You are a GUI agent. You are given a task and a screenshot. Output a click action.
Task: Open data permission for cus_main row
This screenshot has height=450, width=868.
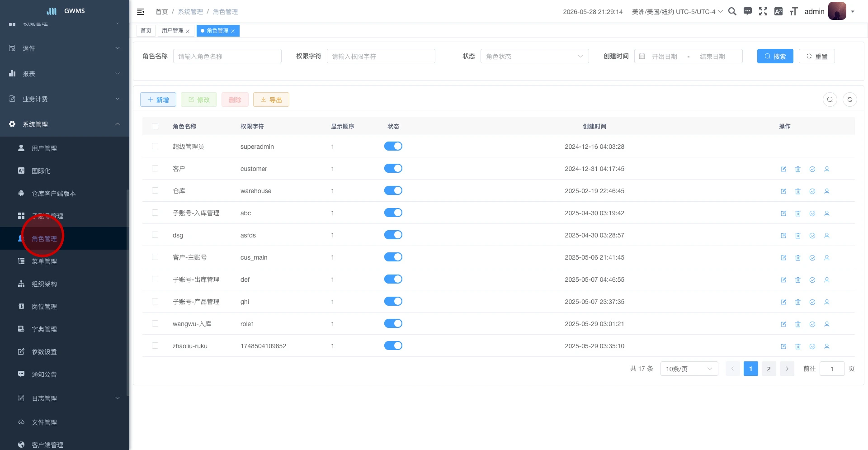(x=812, y=258)
